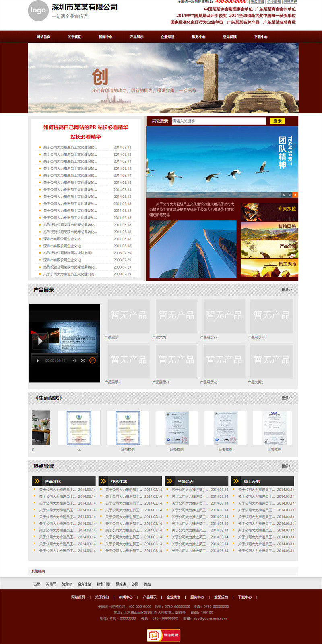
Task: Click the round gray logo icon
Action: pos(38,10)
